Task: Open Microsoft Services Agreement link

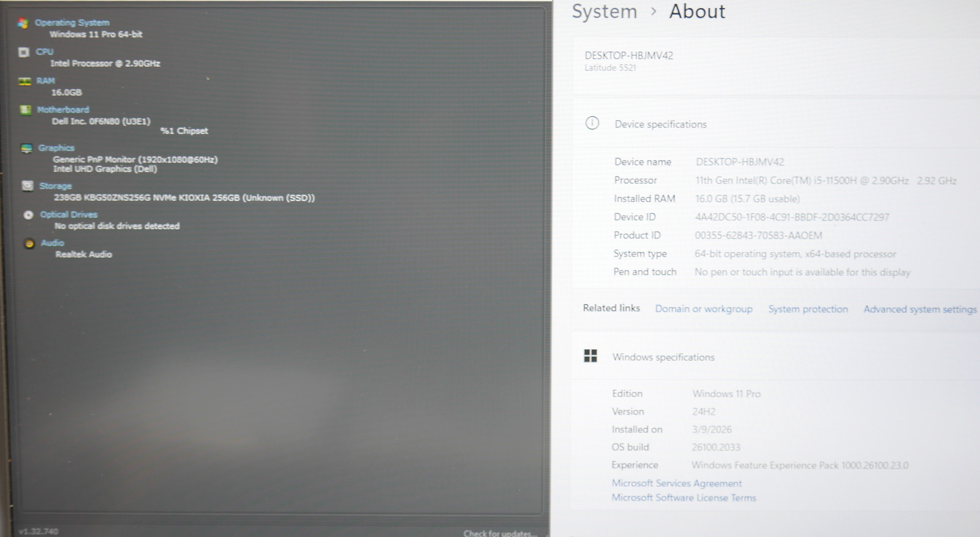Action: tap(677, 483)
